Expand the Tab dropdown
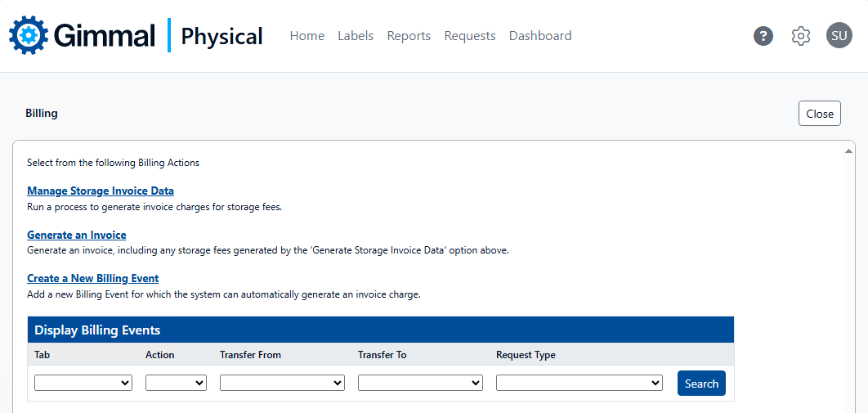 [83, 383]
